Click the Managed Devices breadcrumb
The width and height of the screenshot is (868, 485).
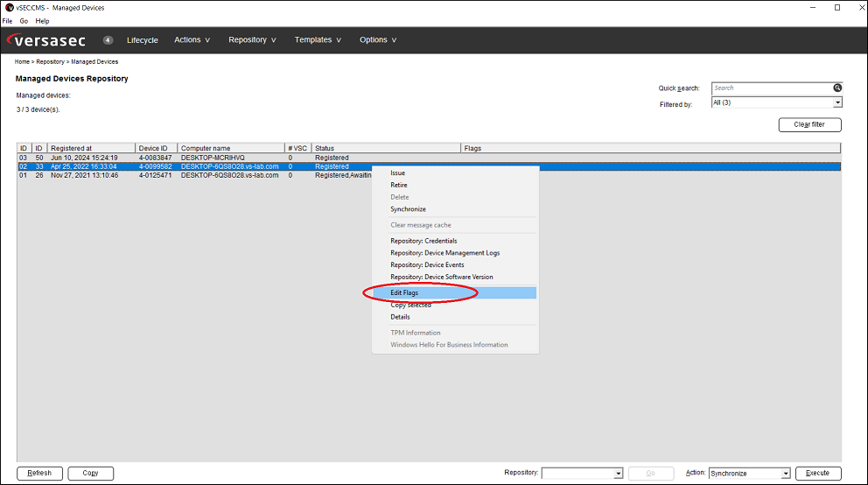pos(94,62)
